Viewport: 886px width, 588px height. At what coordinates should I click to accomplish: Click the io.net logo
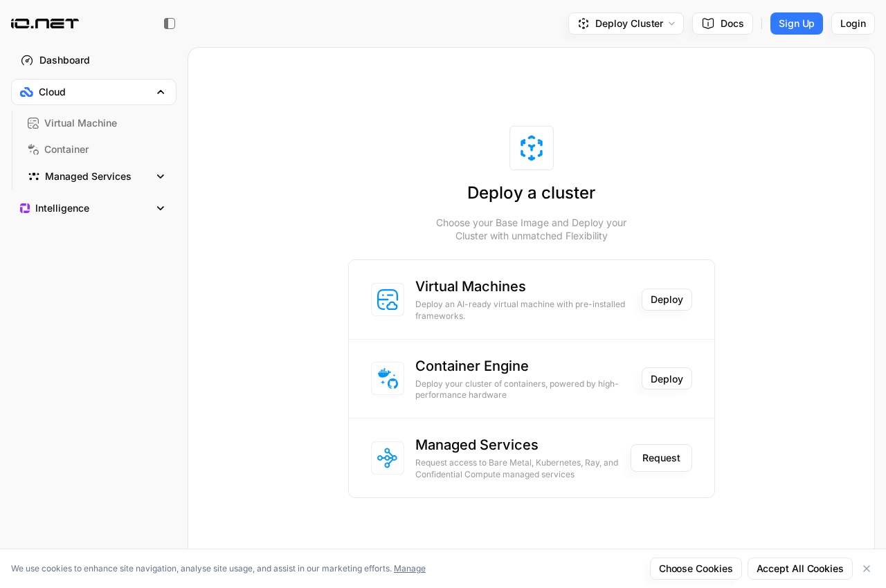tap(45, 24)
